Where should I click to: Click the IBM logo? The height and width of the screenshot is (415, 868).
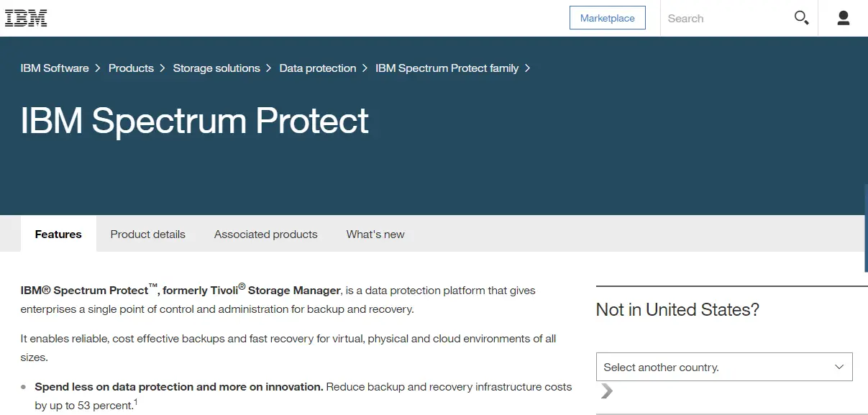coord(26,19)
